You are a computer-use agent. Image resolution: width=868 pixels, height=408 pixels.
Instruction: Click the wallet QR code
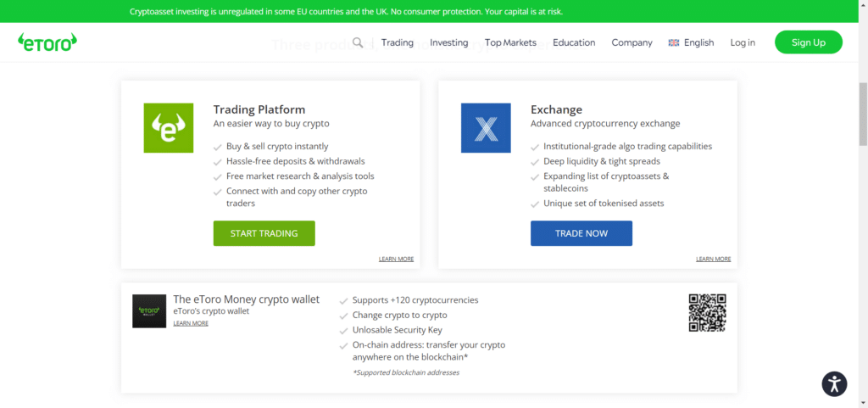(x=708, y=313)
